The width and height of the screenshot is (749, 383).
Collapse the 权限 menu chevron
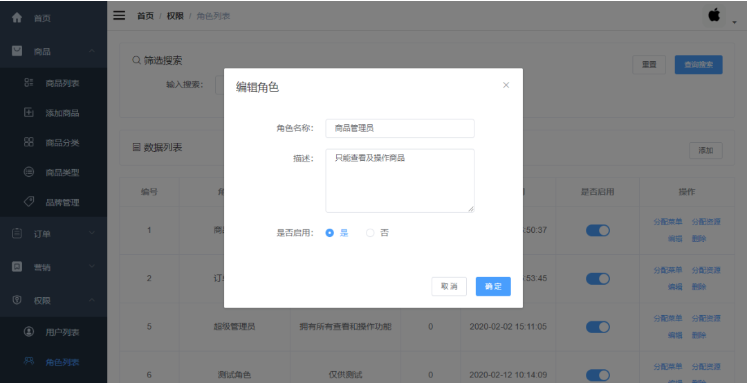[92, 300]
